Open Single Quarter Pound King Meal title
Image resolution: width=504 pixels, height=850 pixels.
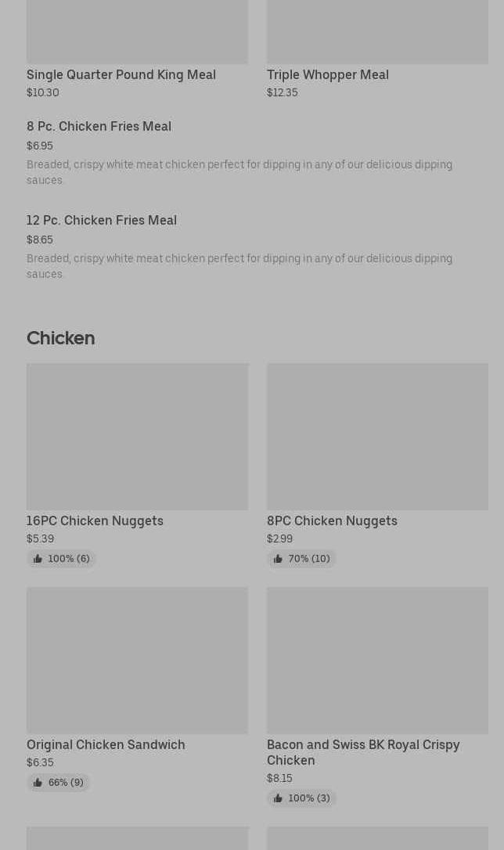(121, 74)
